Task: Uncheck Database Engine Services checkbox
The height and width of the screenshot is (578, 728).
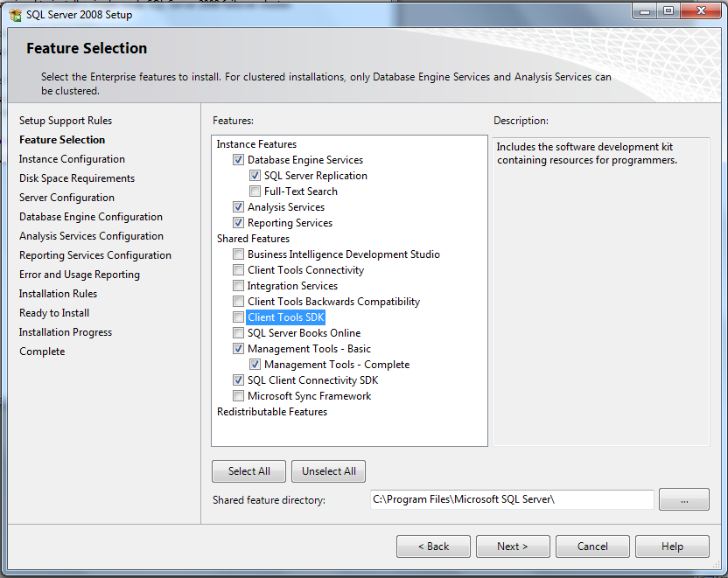Action: [x=238, y=160]
